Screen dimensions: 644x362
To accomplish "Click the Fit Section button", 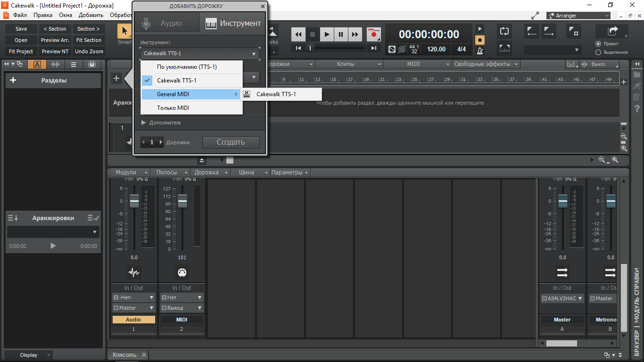I will (89, 40).
